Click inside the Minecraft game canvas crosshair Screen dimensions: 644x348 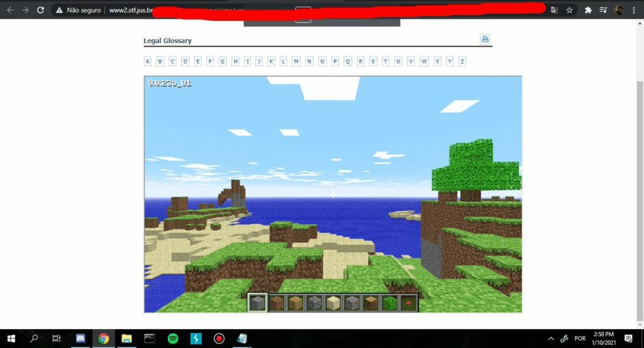tap(333, 196)
